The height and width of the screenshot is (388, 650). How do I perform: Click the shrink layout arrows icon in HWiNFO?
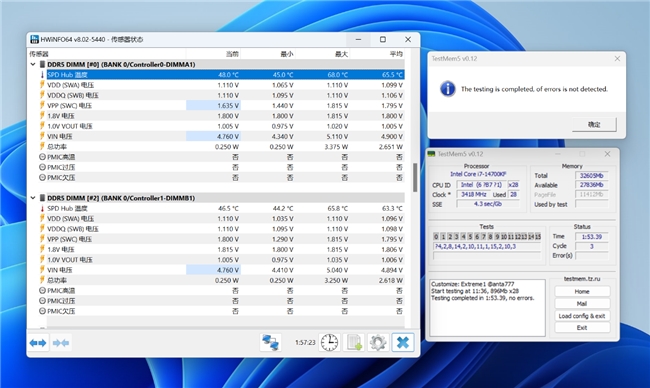pyautogui.click(x=61, y=343)
